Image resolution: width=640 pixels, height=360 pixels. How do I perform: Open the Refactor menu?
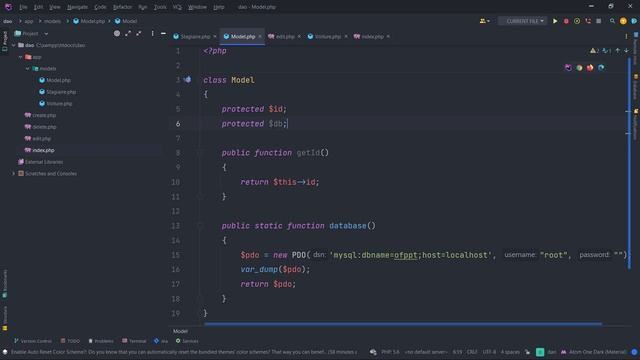[122, 7]
